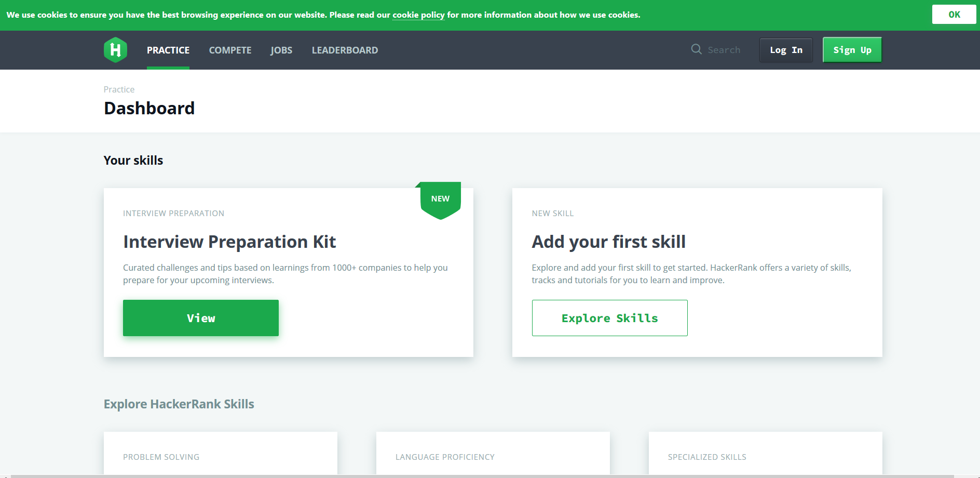Click the Sign Up button
Screen dimensions: 980x478
coord(852,50)
